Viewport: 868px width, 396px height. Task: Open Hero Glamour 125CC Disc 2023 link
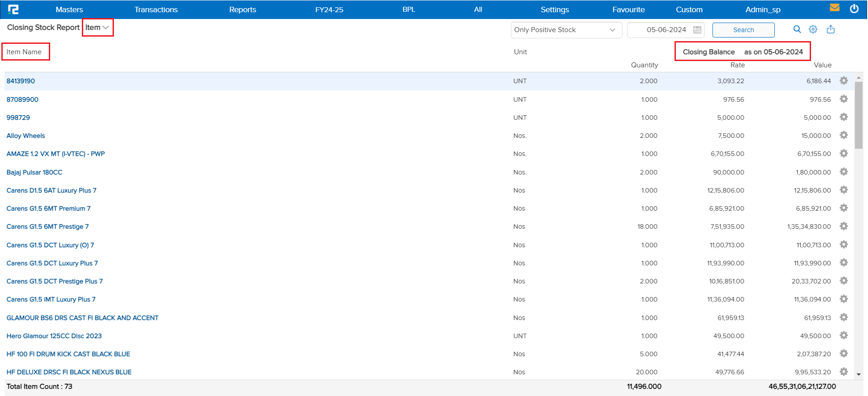tap(54, 336)
